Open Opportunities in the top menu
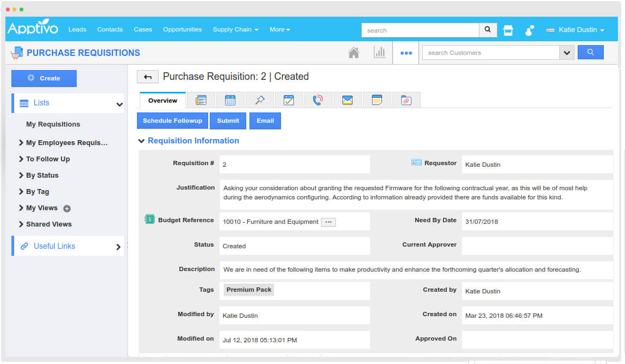Image resolution: width=625 pixels, height=364 pixels. tap(182, 29)
